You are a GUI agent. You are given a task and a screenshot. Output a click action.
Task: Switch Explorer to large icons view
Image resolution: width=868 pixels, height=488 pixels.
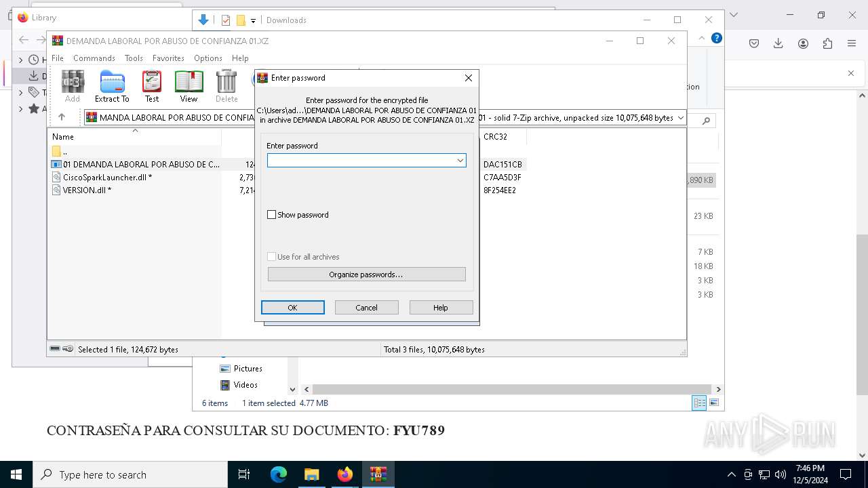click(x=713, y=403)
